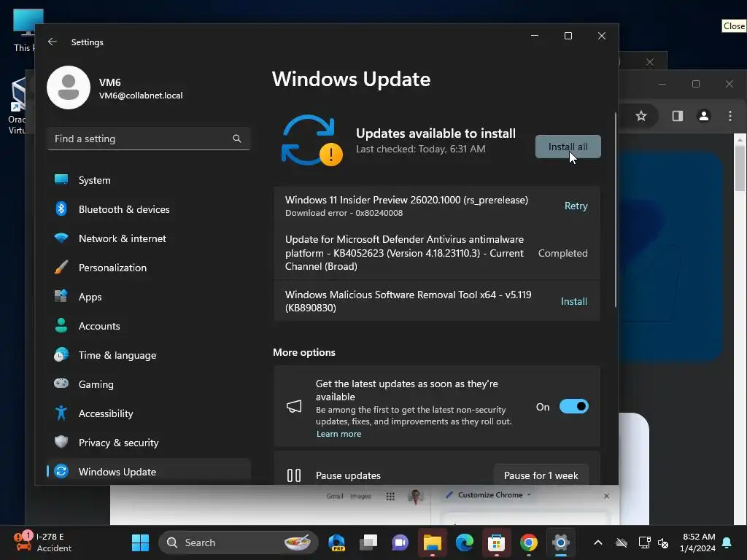Open Images link in Chrome page
Image resolution: width=747 pixels, height=560 pixels.
(360, 496)
